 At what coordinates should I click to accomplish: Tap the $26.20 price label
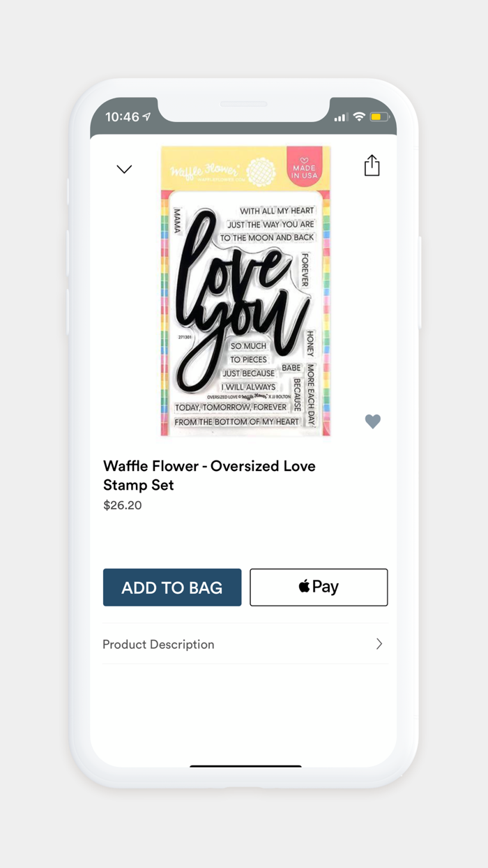click(123, 505)
